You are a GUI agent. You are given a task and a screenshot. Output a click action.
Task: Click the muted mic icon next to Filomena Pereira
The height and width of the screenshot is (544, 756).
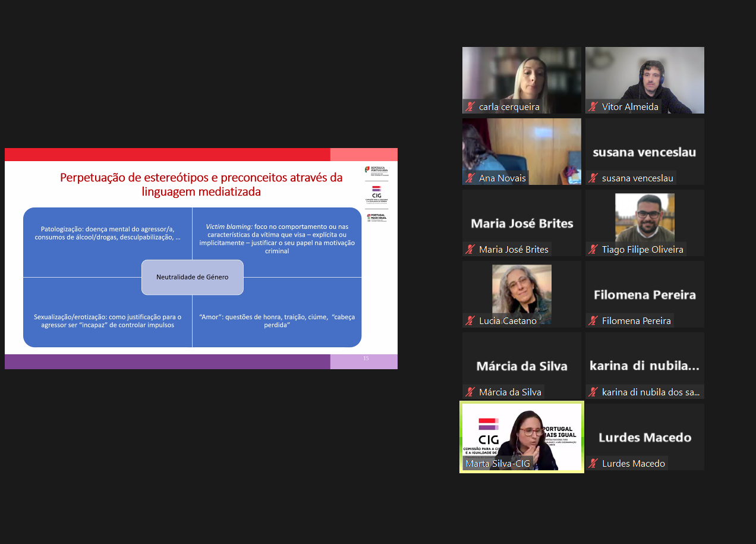[x=593, y=321]
